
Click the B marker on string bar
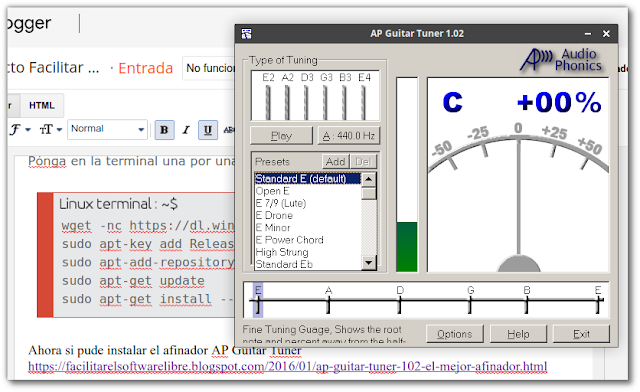(x=527, y=300)
